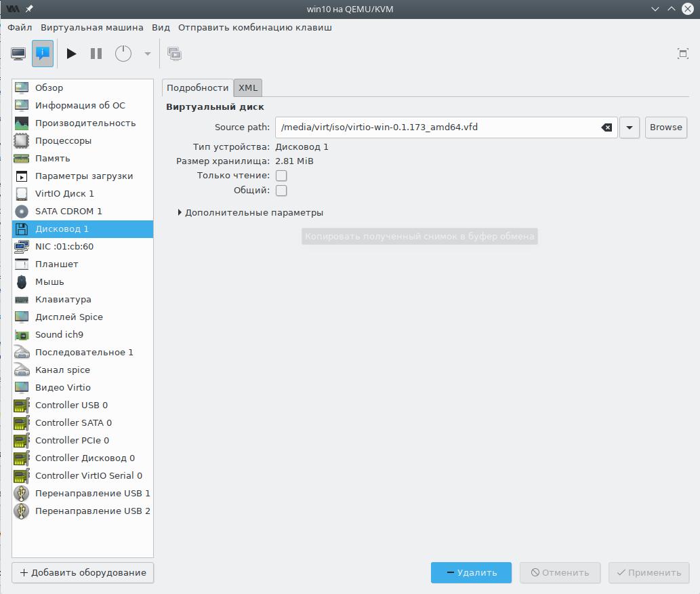Click the Browse button
The height and width of the screenshot is (594, 700).
coord(665,127)
